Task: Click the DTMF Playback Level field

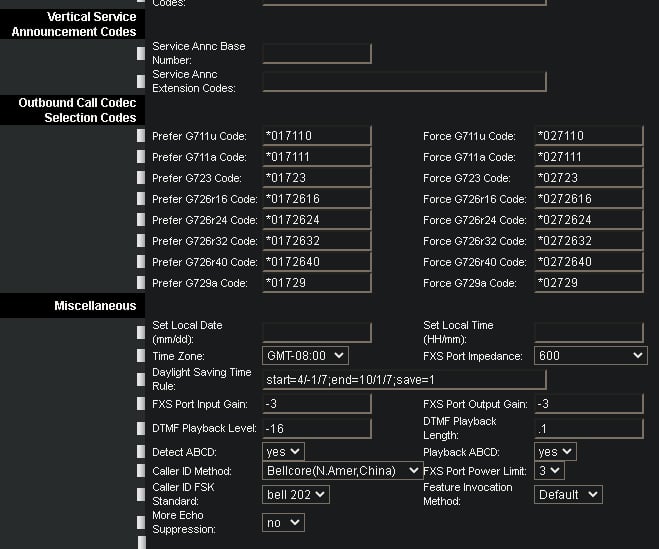Action: 317,428
